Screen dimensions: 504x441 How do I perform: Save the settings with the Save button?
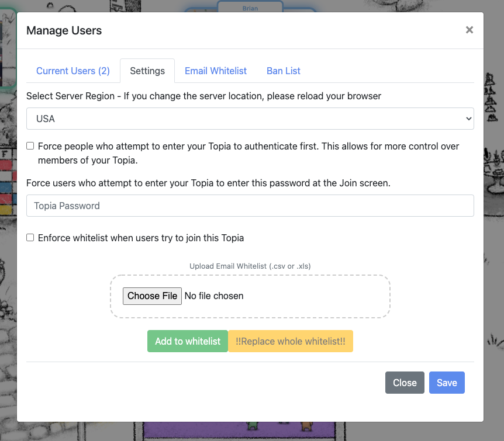pyautogui.click(x=447, y=383)
